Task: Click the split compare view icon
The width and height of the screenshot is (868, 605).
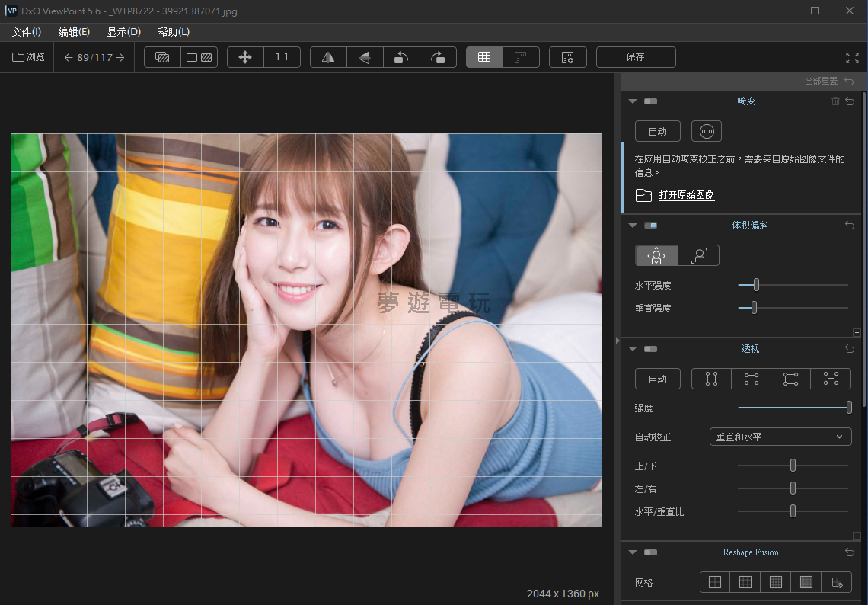Action: (x=199, y=57)
